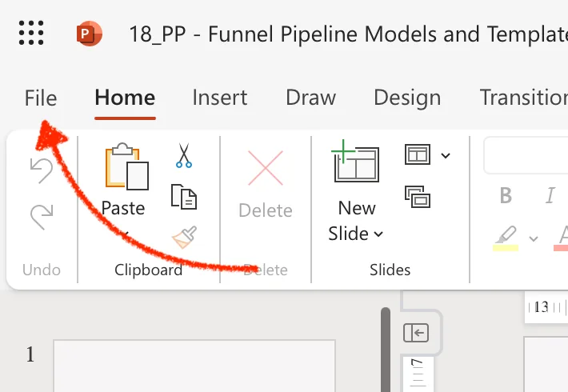Click the Duplicate Slide icon

pos(418,197)
